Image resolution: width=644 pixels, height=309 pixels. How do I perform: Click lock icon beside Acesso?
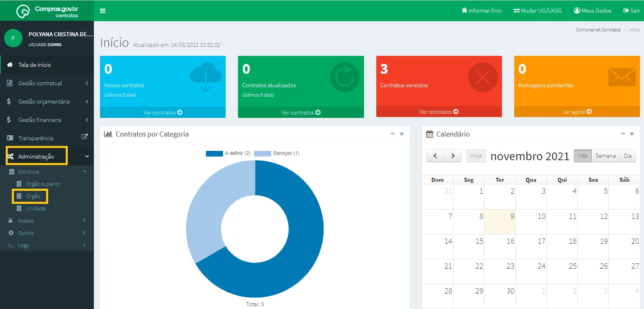click(11, 221)
